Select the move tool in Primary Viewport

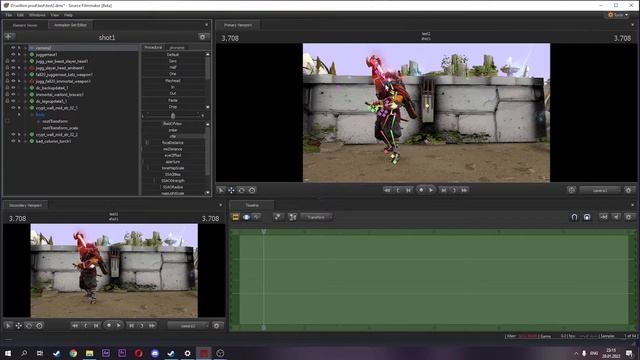coord(231,190)
